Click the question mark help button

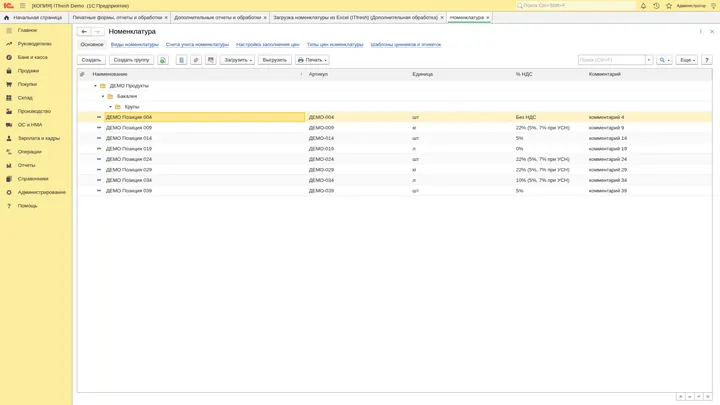707,60
